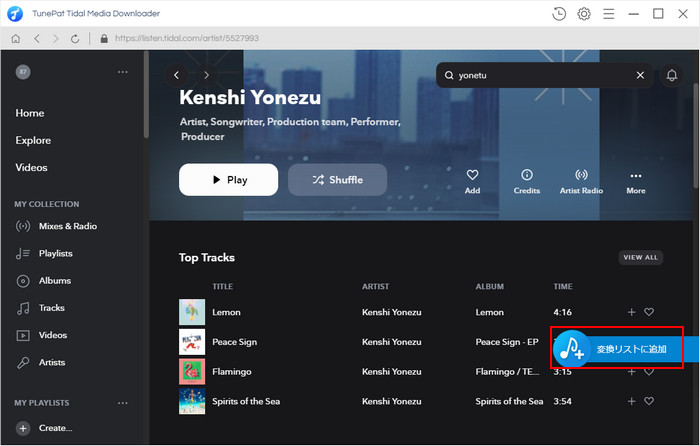Open profile options three-dot menu
The height and width of the screenshot is (446, 700).
(123, 72)
